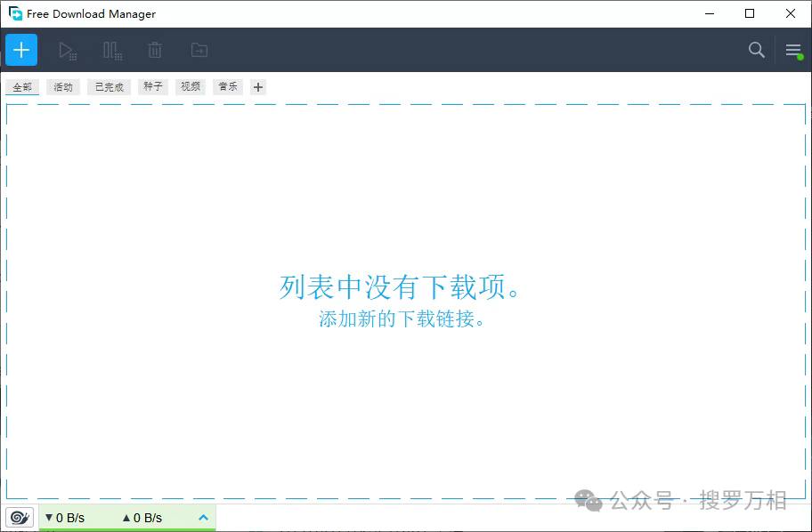This screenshot has width=812, height=532.
Task: Pause downloads using the pause icon
Action: click(x=111, y=50)
